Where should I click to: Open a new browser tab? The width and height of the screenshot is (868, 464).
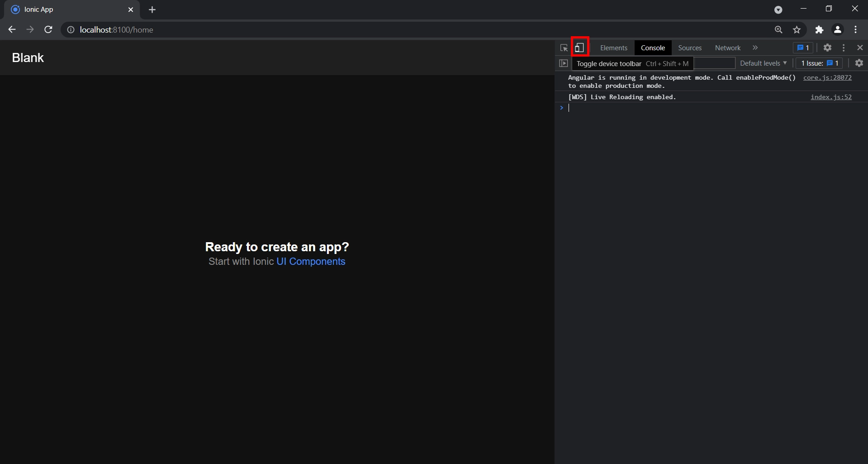[152, 10]
